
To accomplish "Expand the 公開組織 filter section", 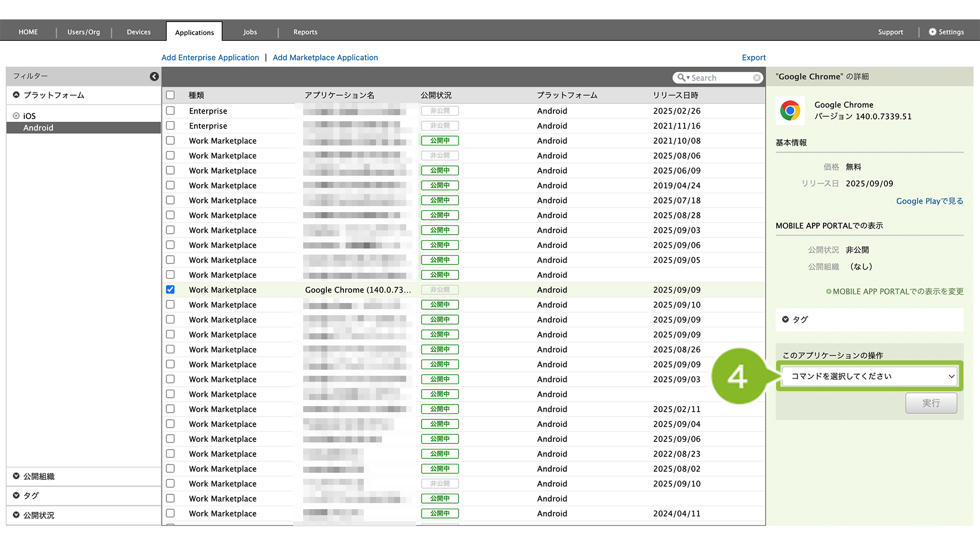I will pos(17,476).
